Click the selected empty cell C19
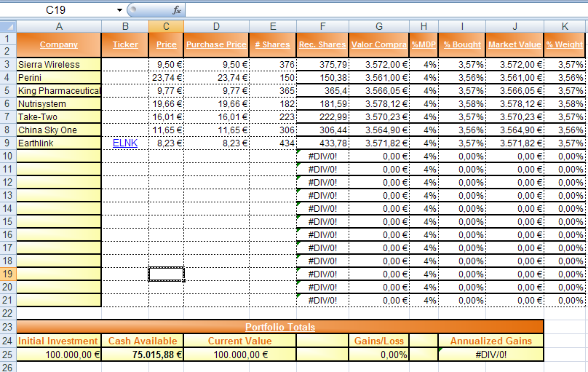This screenshot has height=372, width=588. click(x=166, y=274)
